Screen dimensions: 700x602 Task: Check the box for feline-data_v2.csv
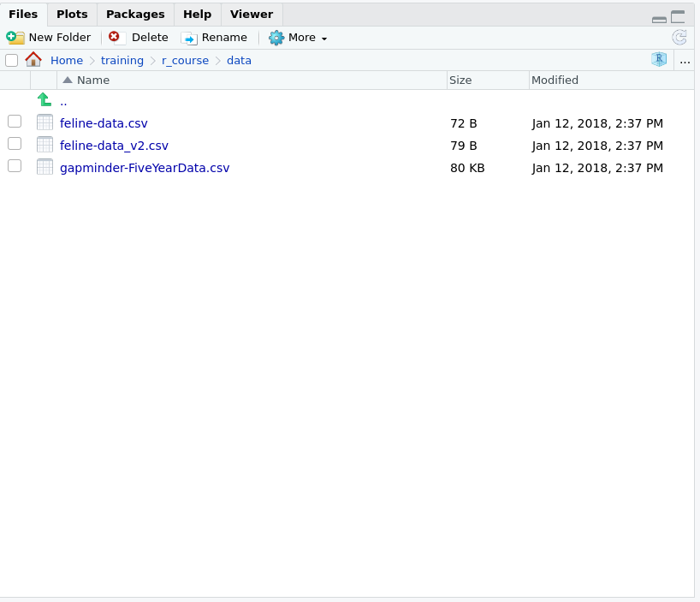click(x=15, y=144)
